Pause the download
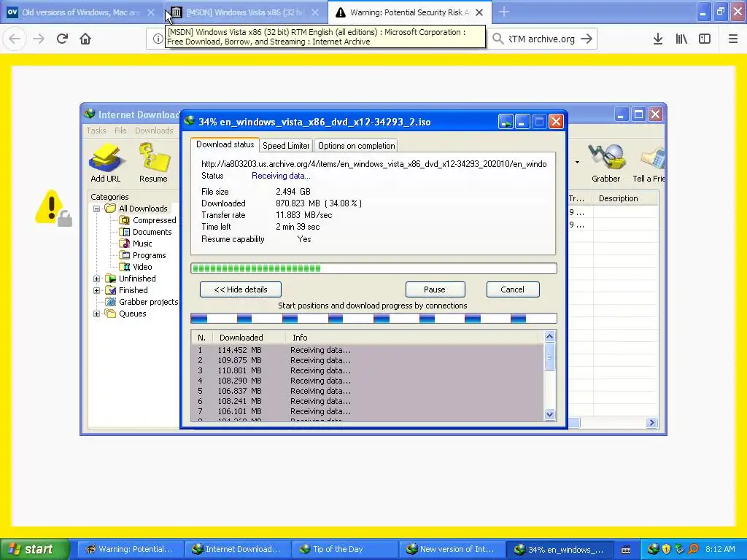The height and width of the screenshot is (560, 747). point(435,289)
